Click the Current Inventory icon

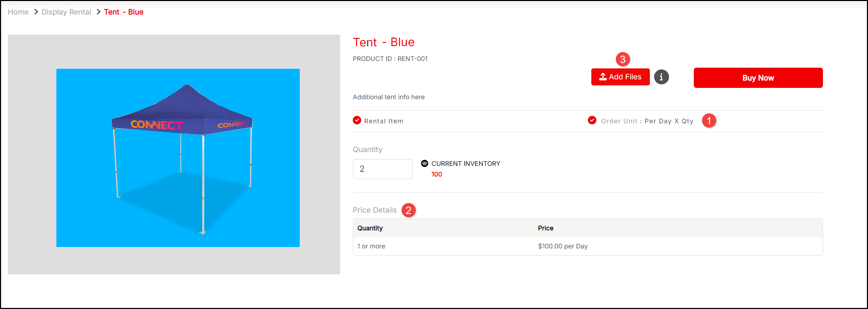coord(425,163)
